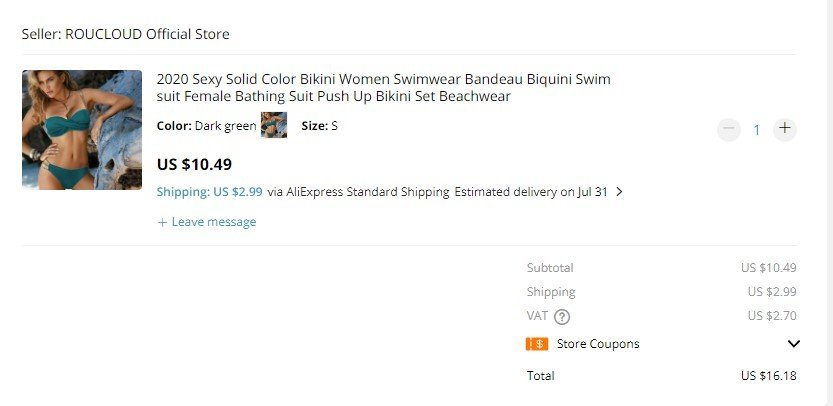The height and width of the screenshot is (406, 833).
Task: Open shipping options via the chevron arrow
Action: (x=619, y=192)
